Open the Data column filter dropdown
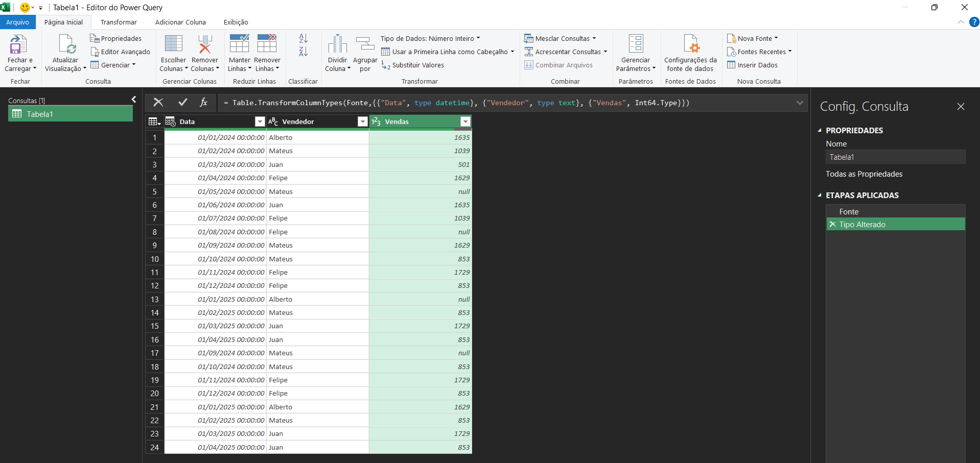This screenshot has width=980, height=463. click(260, 121)
